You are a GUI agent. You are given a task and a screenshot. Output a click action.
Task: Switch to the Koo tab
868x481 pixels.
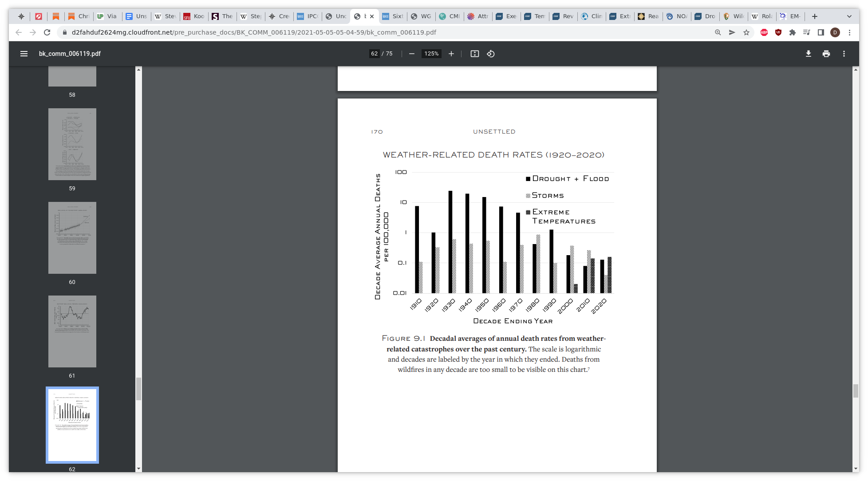[194, 16]
